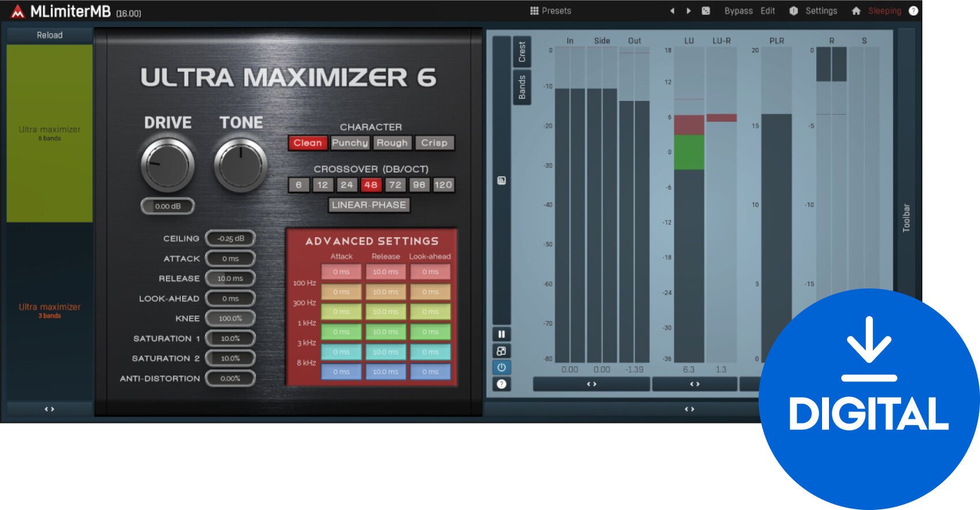Open the Presets grid icon

coord(534,10)
